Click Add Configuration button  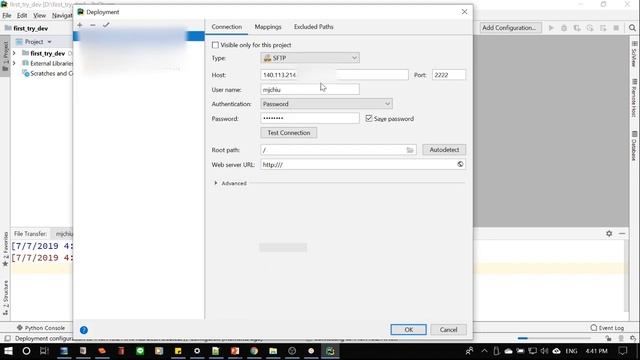[511, 28]
